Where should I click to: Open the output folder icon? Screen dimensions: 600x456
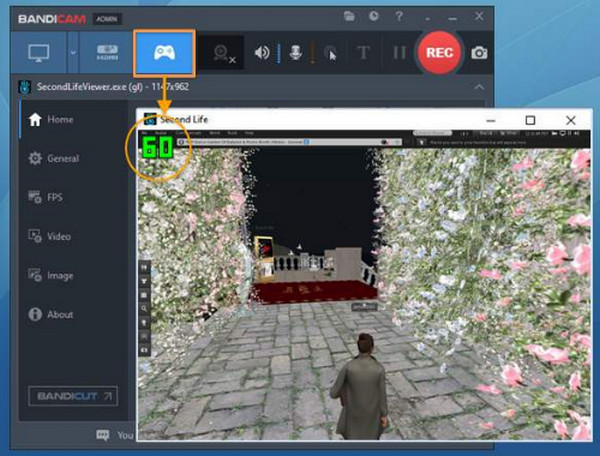point(349,16)
